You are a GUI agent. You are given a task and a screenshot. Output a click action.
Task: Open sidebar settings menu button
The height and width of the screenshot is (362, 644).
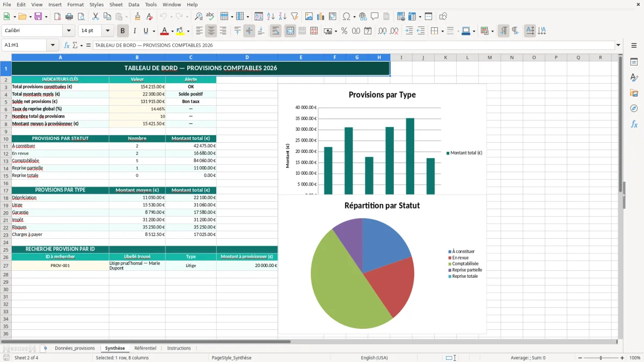click(634, 46)
